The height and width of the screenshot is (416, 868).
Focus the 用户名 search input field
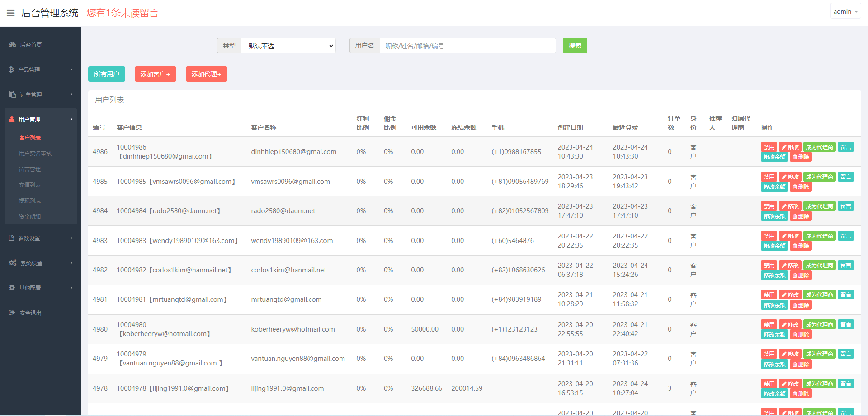coord(467,46)
